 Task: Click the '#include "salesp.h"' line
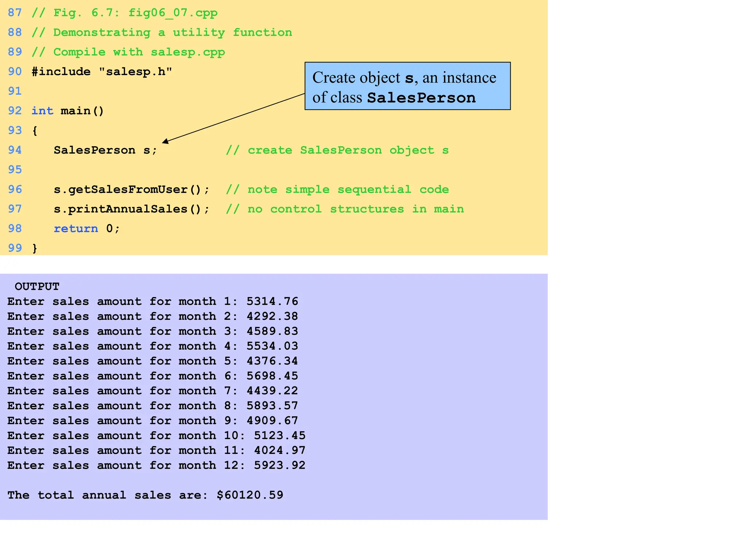tap(101, 71)
